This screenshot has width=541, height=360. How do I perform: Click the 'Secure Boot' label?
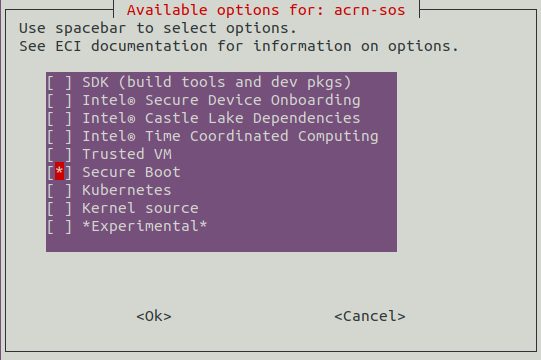click(131, 172)
